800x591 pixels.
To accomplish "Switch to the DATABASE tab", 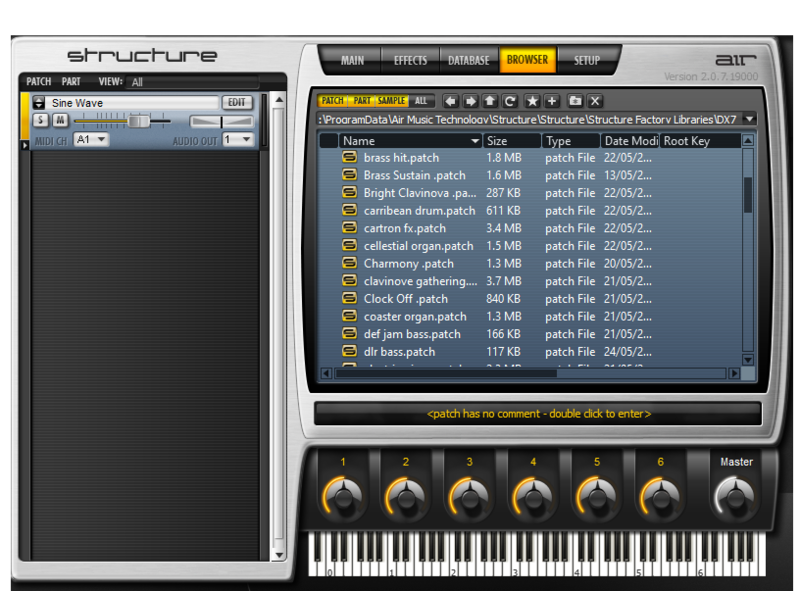I will [x=469, y=60].
